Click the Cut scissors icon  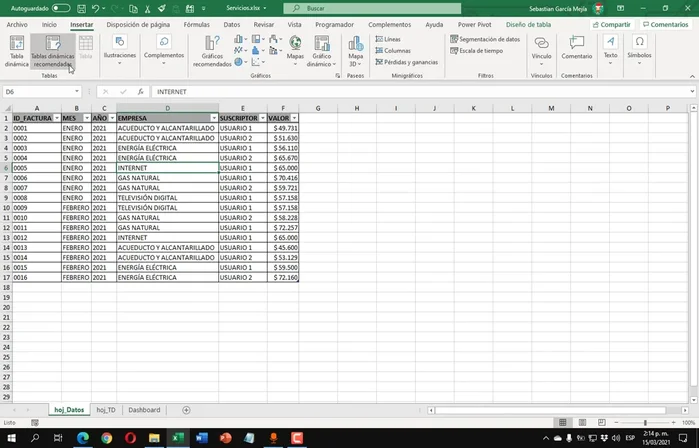pyautogui.click(x=148, y=8)
